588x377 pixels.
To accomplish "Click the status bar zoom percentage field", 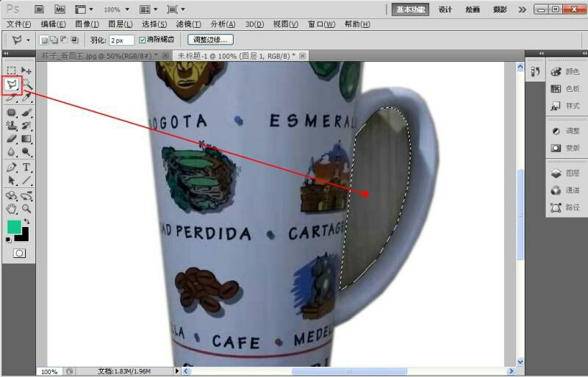I will pyautogui.click(x=49, y=371).
